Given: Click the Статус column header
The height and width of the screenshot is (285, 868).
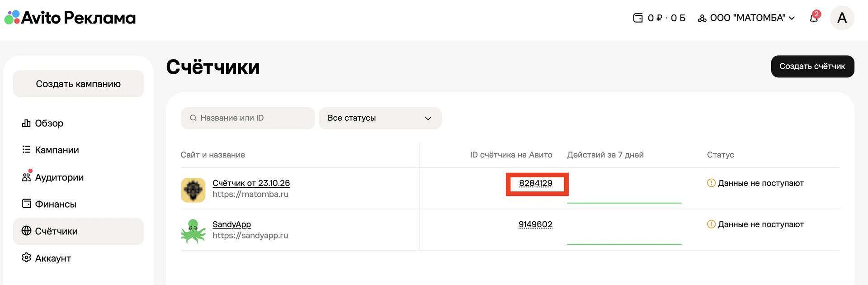Looking at the screenshot, I should 721,155.
